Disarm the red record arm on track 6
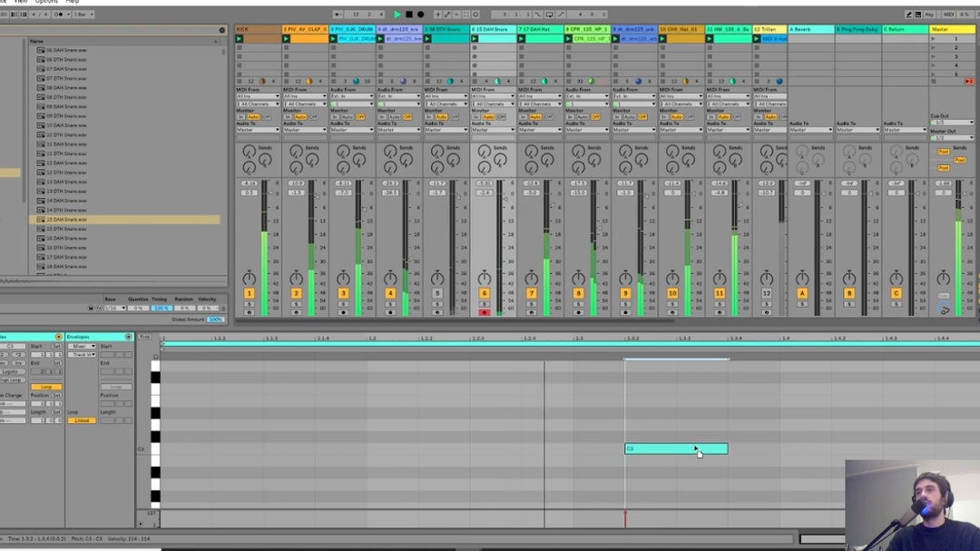Image resolution: width=980 pixels, height=551 pixels. pyautogui.click(x=485, y=312)
